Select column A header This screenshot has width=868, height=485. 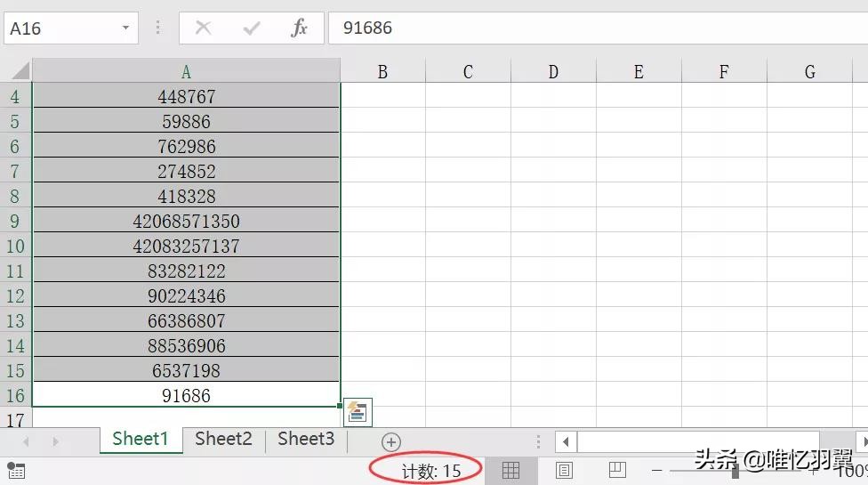coord(186,71)
